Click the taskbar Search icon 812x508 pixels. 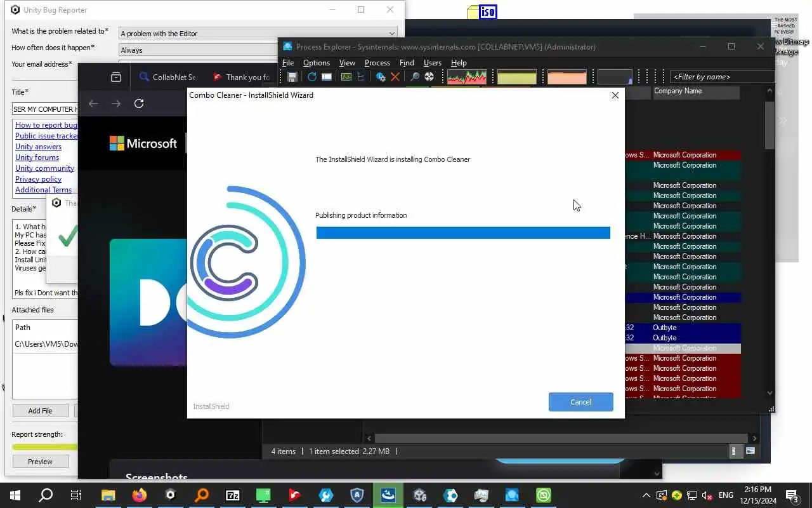46,495
